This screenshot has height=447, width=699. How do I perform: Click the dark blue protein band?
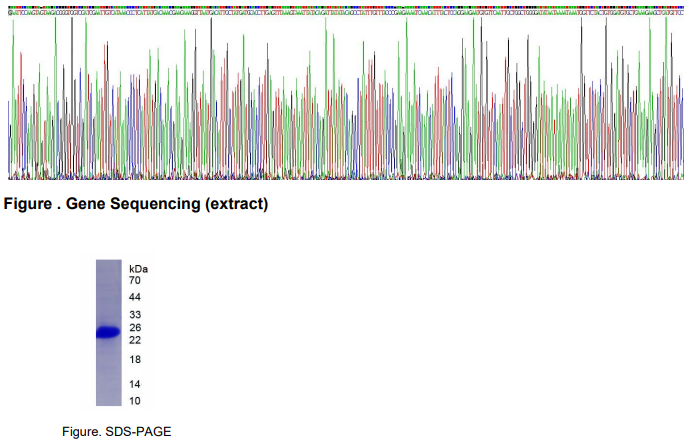click(x=108, y=333)
